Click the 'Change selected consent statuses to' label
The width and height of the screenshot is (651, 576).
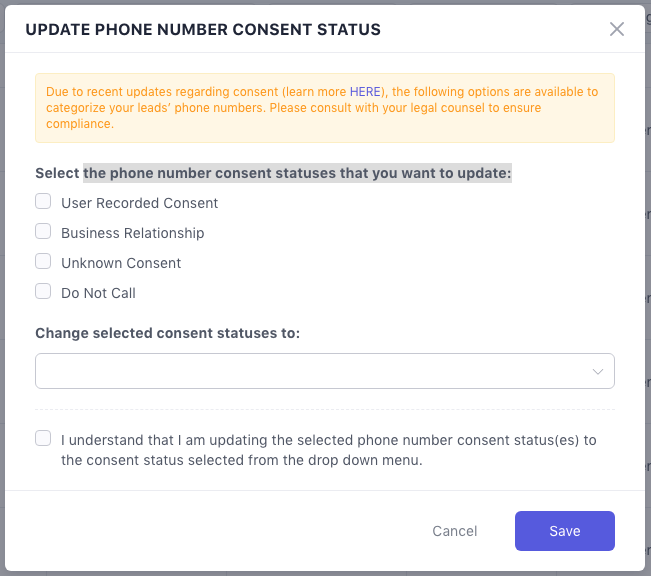coord(167,333)
